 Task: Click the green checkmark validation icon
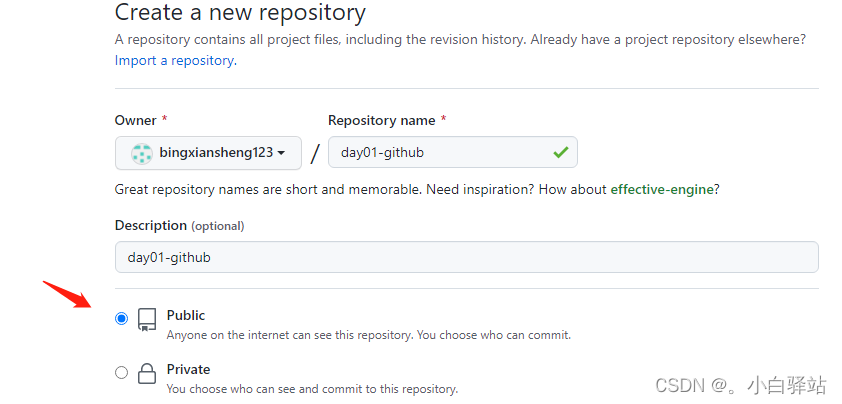(561, 153)
